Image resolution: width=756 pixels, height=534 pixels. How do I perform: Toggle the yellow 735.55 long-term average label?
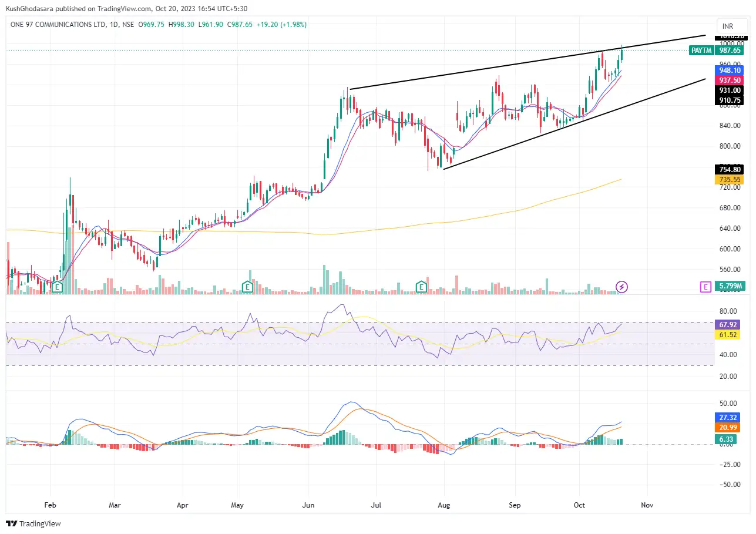point(730,179)
